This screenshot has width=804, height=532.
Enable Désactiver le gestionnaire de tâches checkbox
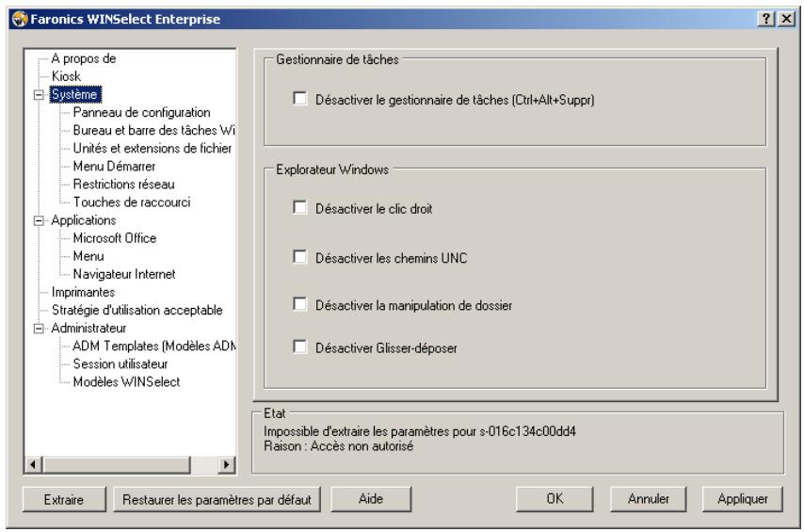click(299, 98)
